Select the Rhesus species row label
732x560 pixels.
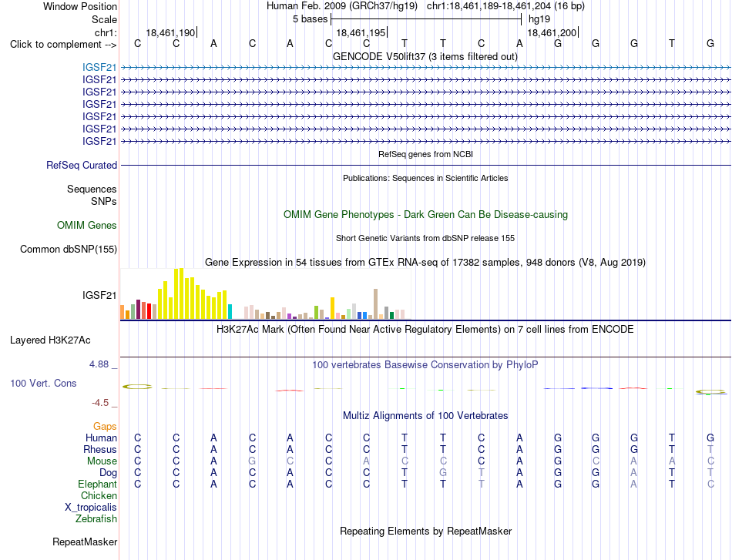(x=100, y=449)
